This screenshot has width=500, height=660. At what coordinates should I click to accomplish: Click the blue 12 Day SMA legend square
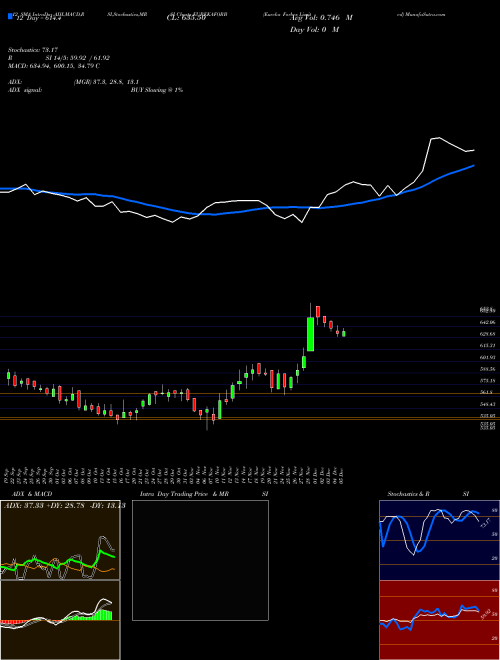10,17
